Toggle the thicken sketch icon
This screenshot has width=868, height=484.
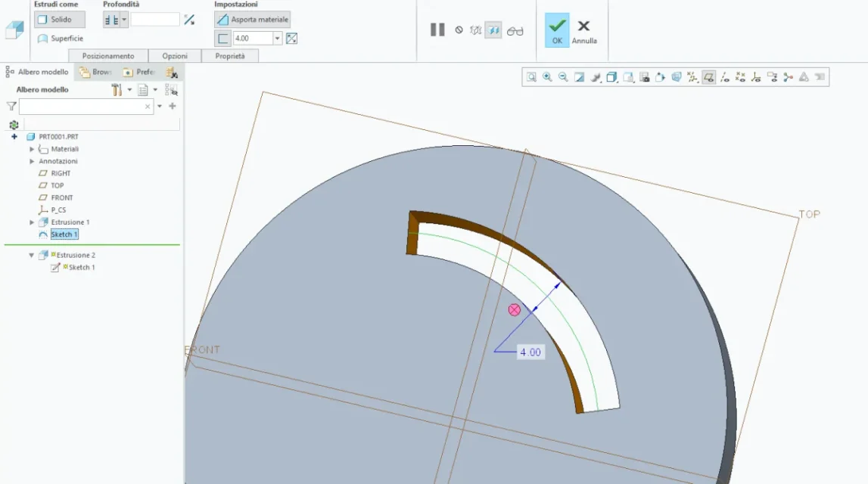click(x=222, y=38)
